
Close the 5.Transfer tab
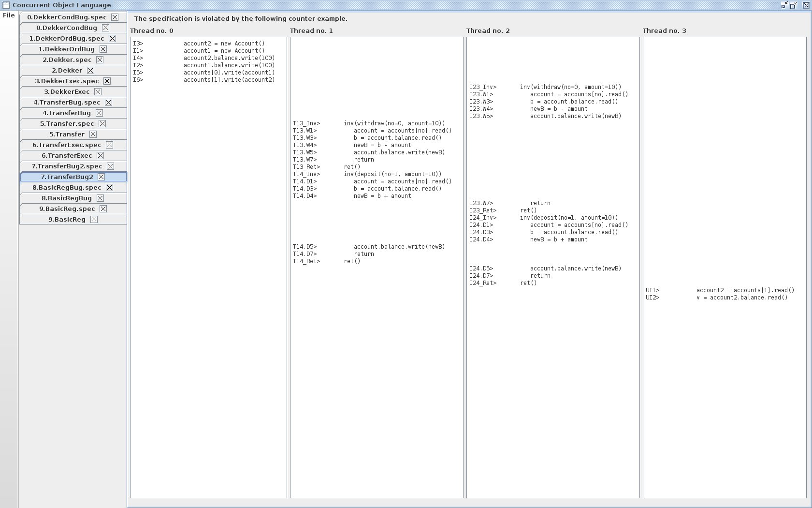pos(93,134)
